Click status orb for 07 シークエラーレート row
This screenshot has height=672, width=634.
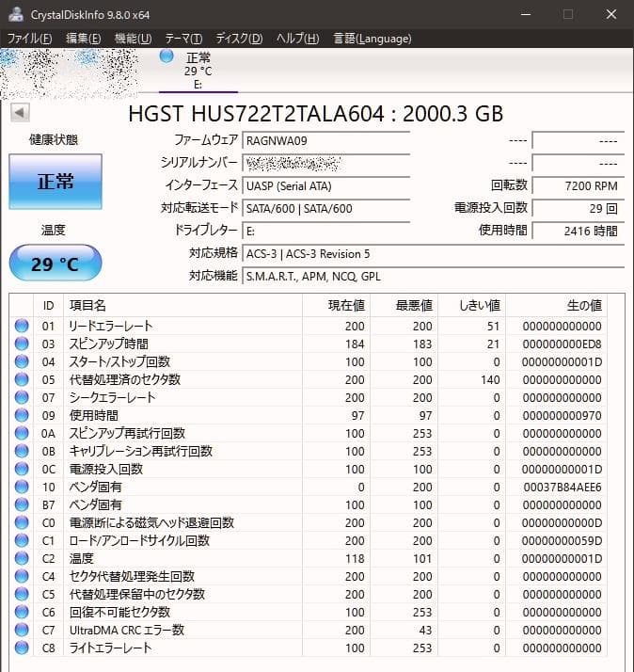click(x=22, y=397)
